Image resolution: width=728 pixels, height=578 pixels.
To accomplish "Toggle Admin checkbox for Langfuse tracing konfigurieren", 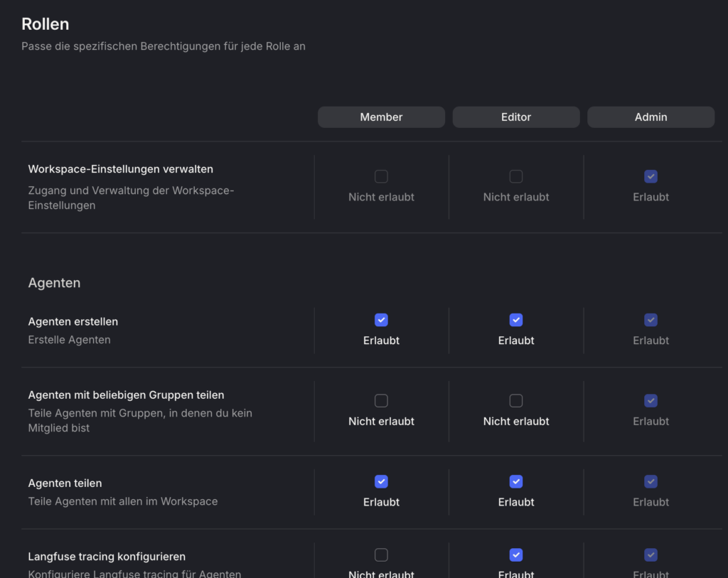I will pyautogui.click(x=651, y=555).
